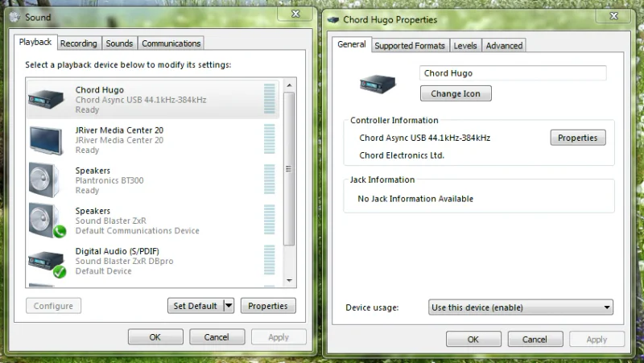
Task: Click the Set Default button
Action: point(196,306)
